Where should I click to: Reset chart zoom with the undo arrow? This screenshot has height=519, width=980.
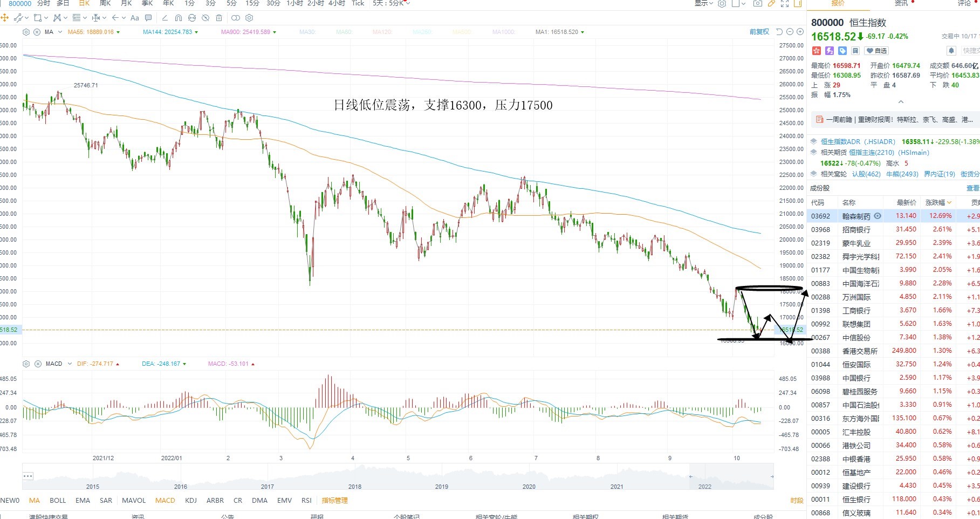tap(779, 32)
